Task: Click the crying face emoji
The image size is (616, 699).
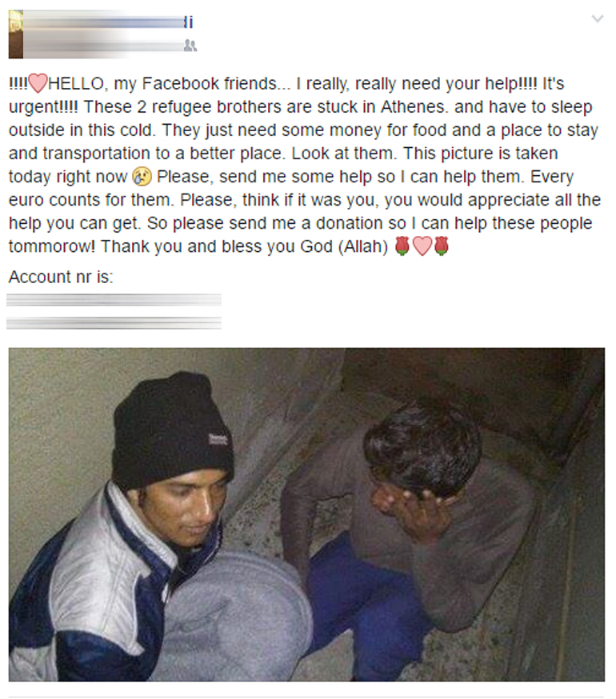Action: [142, 177]
